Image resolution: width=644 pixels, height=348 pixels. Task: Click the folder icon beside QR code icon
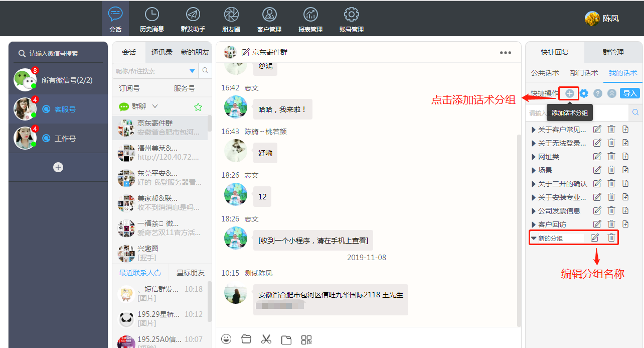286,340
